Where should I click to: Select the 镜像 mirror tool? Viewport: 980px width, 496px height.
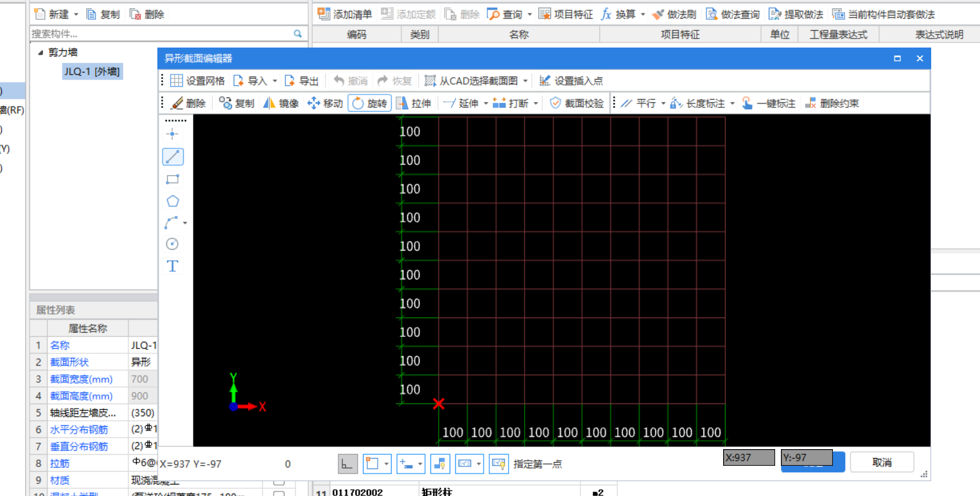[x=281, y=103]
